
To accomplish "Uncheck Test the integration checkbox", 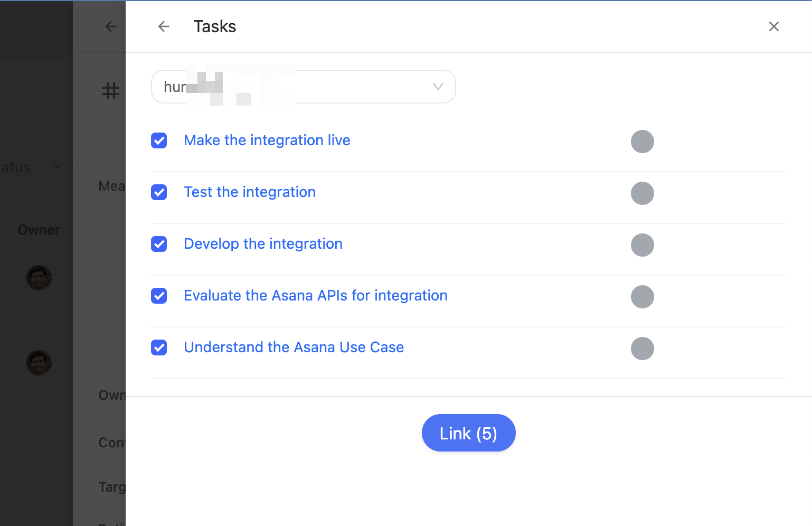I will (159, 192).
